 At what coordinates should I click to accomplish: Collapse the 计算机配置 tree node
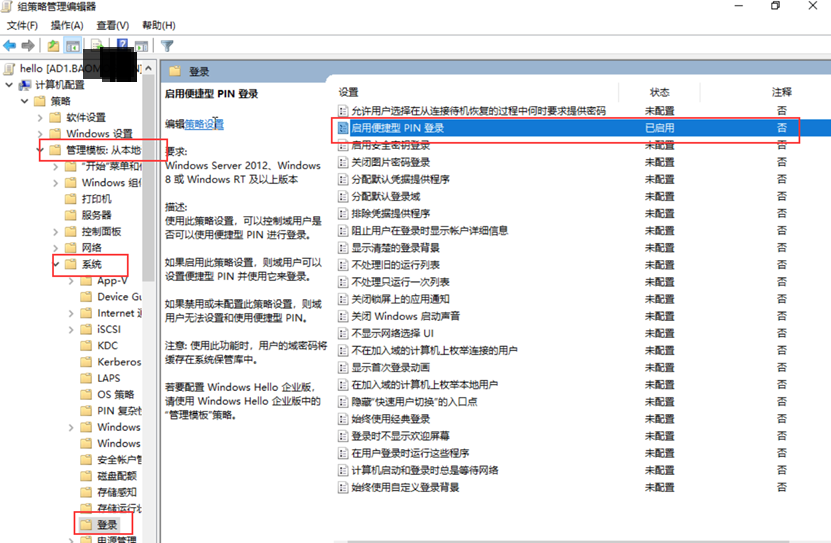(10, 85)
